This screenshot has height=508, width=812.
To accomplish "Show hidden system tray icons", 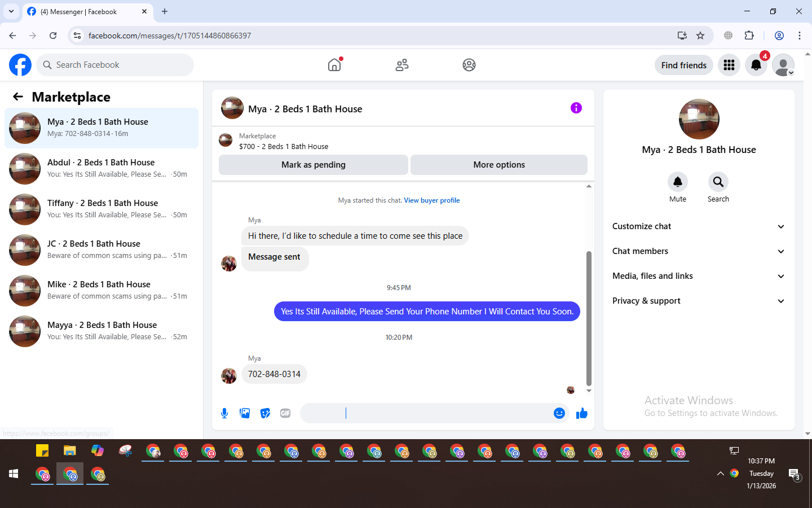I will [720, 474].
